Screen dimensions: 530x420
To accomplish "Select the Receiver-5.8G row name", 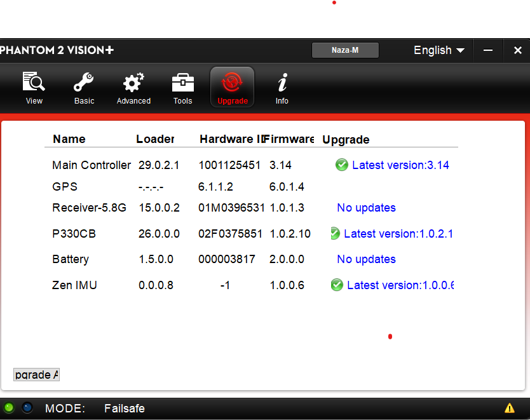I will [89, 208].
